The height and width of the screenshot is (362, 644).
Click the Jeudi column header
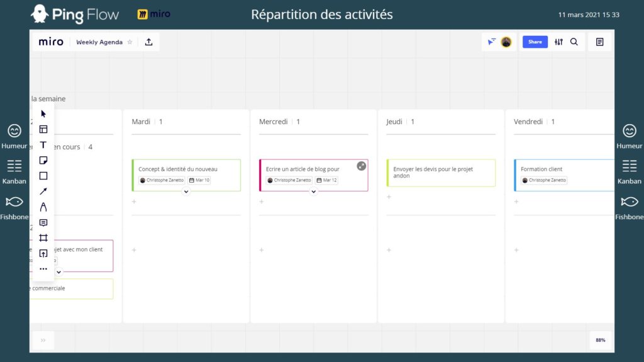(394, 122)
